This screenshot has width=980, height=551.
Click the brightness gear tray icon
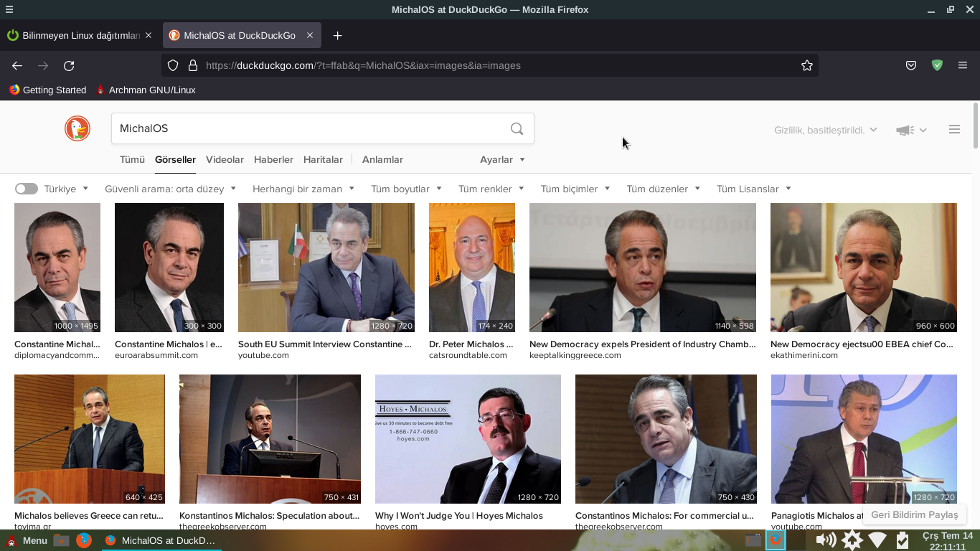coord(852,540)
